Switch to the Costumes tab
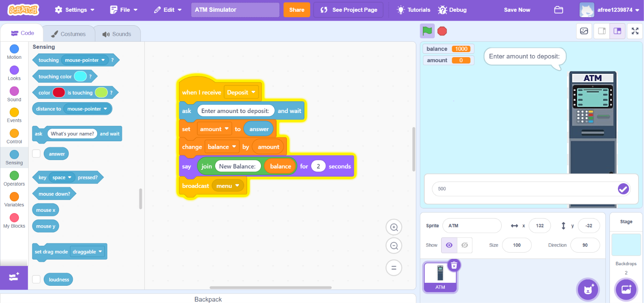The width and height of the screenshot is (644, 303). (68, 34)
